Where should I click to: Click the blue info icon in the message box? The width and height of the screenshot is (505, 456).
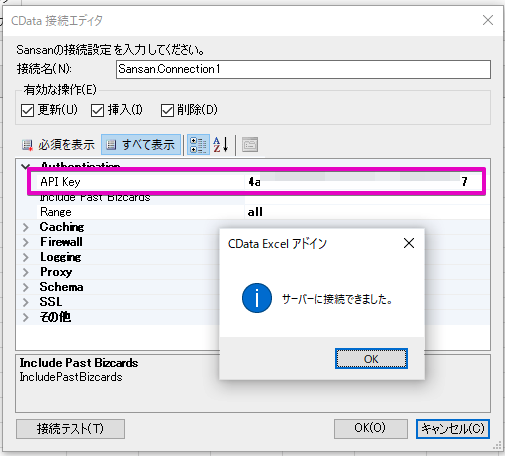(257, 298)
